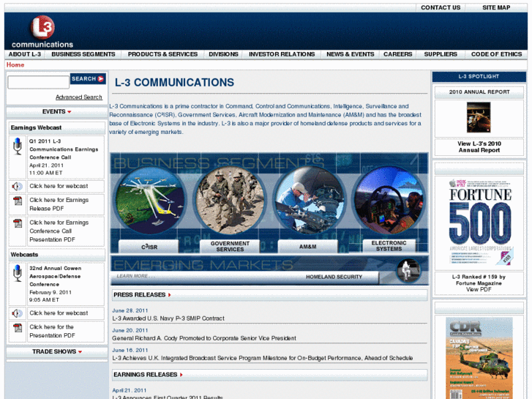Open the News & Events menu
This screenshot has height=399, width=532.
coord(350,54)
